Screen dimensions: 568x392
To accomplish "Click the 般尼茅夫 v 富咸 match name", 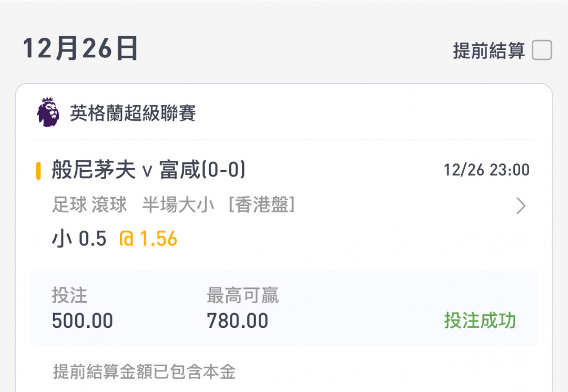I will tap(148, 169).
